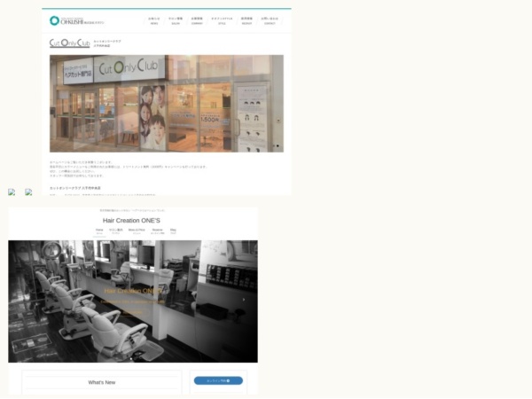Click the What's New heading
Image resolution: width=532 pixels, height=399 pixels.
click(x=102, y=382)
